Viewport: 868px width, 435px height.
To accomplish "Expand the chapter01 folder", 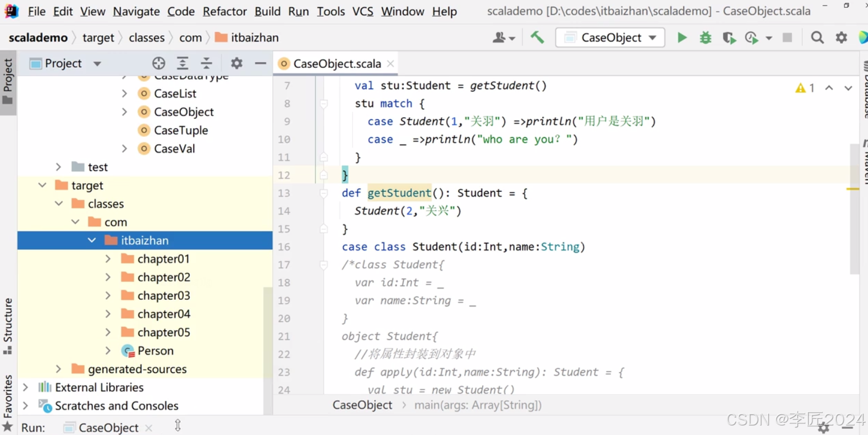I will click(x=108, y=259).
